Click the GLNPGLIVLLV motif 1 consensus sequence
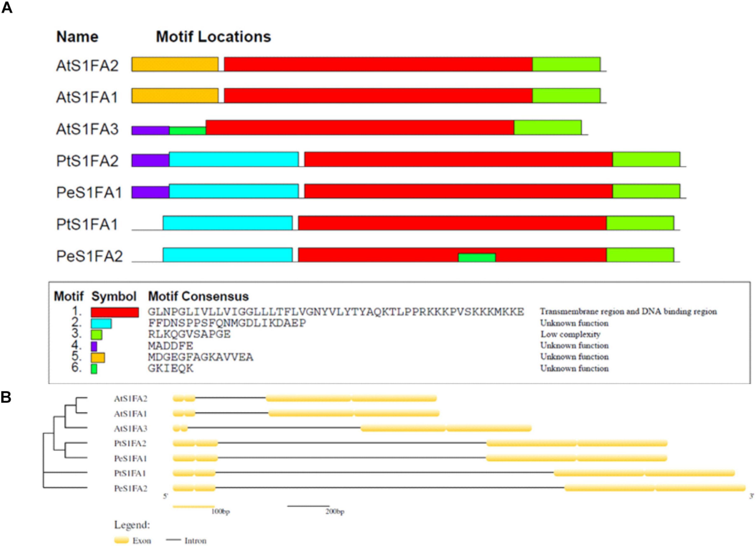This screenshot has width=756, height=546. pos(336,312)
